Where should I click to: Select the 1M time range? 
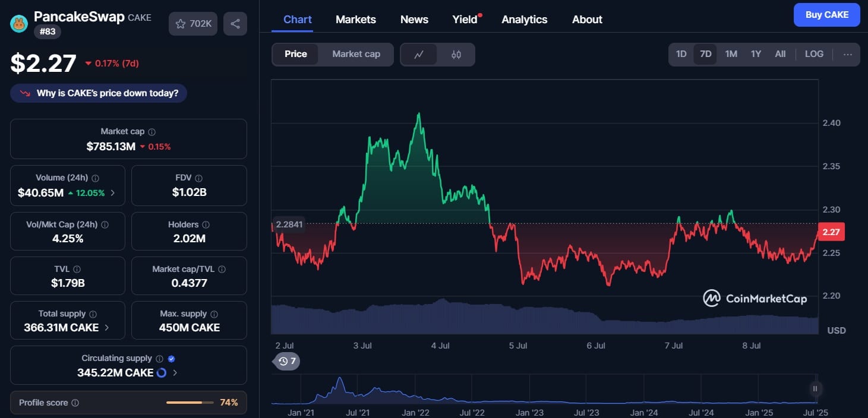tap(731, 54)
